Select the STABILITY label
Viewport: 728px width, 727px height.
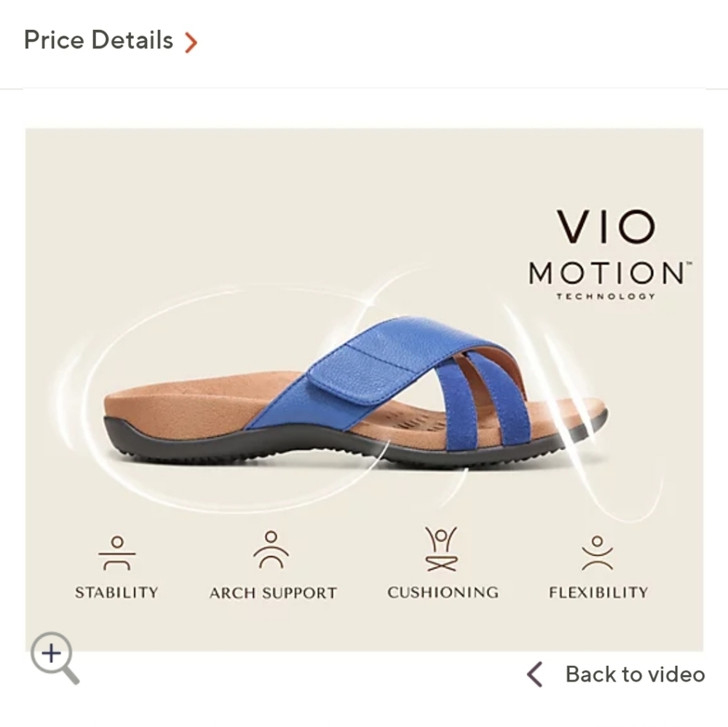116,592
